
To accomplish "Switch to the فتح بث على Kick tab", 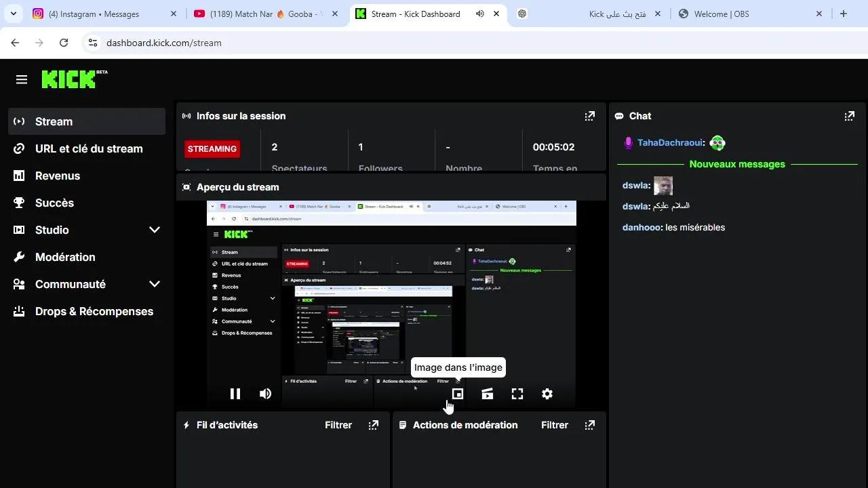I will (x=589, y=14).
